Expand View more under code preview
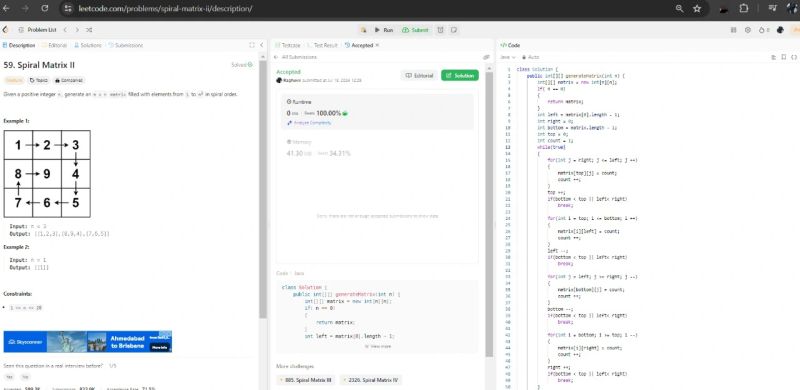The image size is (800, 390). click(x=378, y=346)
